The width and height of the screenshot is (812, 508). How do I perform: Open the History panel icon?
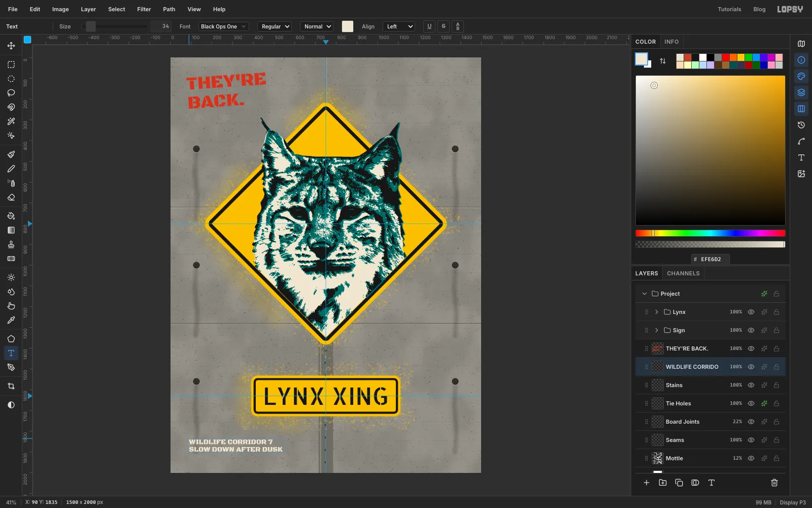point(801,125)
